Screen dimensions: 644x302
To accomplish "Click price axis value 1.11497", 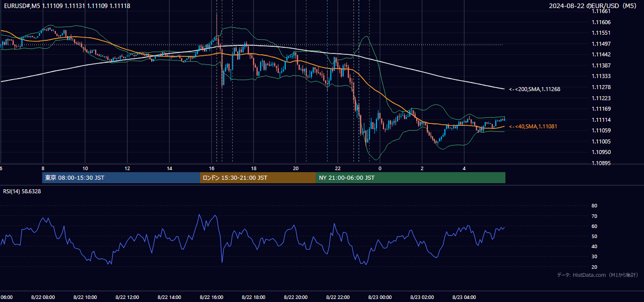I will (x=601, y=44).
